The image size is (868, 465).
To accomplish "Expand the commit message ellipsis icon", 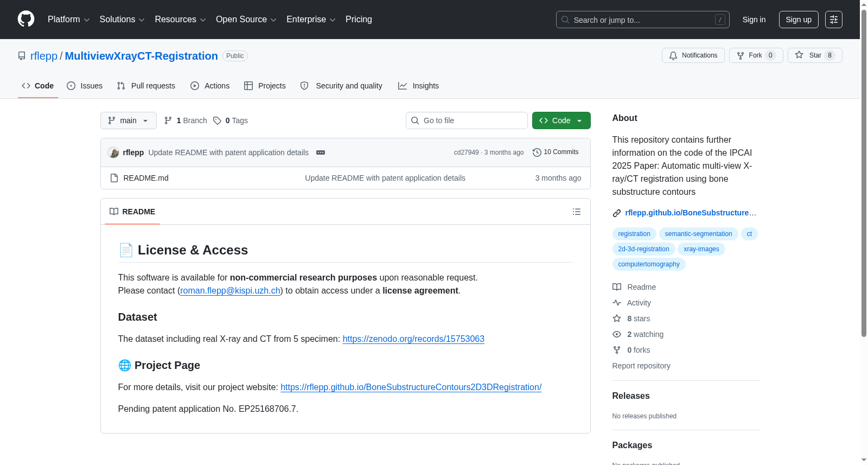I will coord(321,152).
